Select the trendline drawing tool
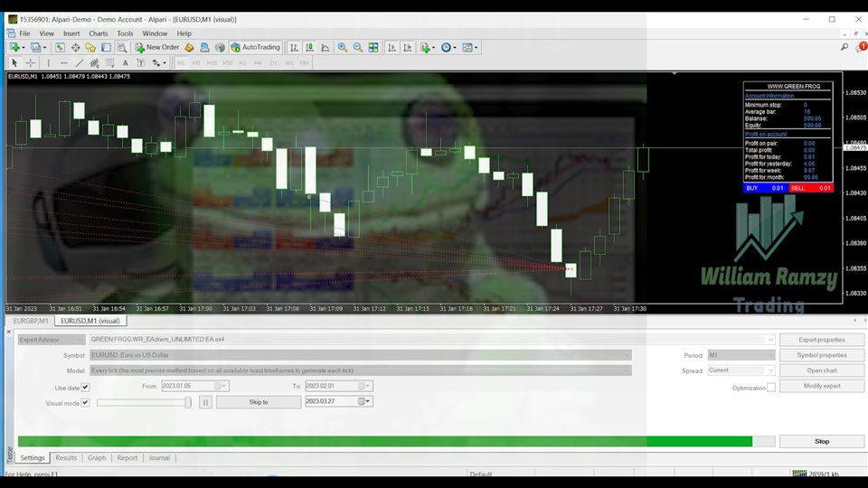This screenshot has width=868, height=488. 80,63
